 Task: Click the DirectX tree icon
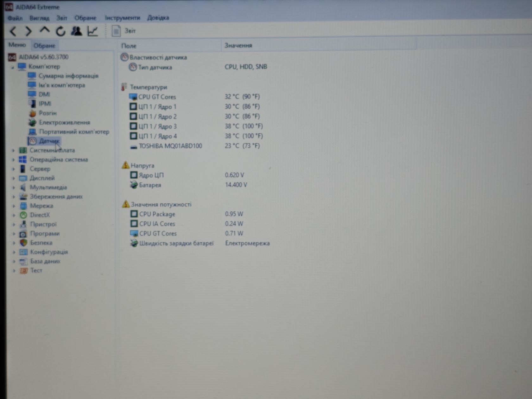click(x=23, y=215)
